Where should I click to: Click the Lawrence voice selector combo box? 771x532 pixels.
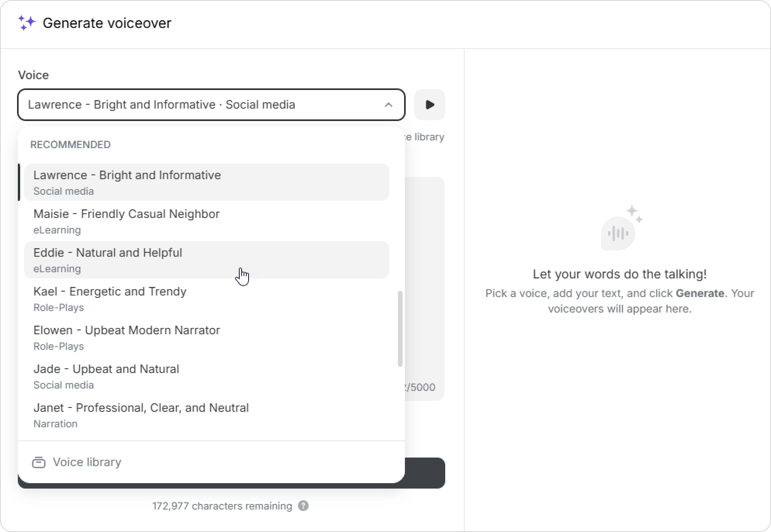tap(211, 105)
